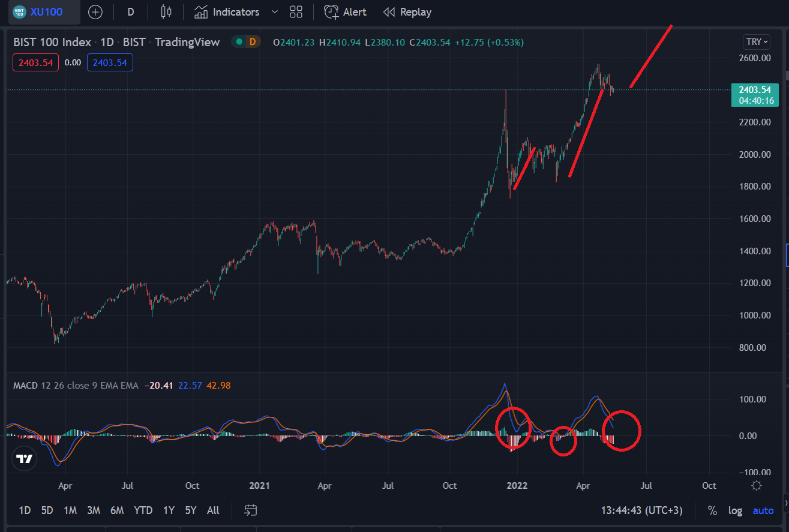Click the 2600.00 price axis label
The width and height of the screenshot is (789, 532).
pyautogui.click(x=755, y=58)
